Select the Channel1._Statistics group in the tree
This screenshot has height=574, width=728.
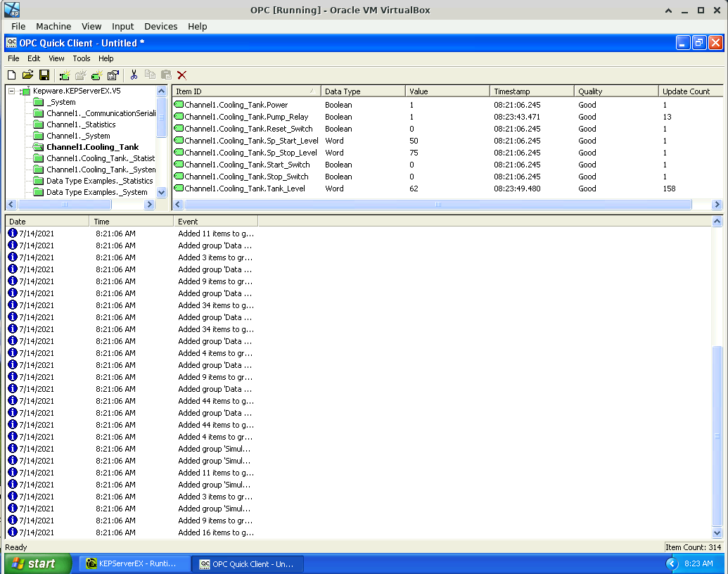click(x=81, y=125)
